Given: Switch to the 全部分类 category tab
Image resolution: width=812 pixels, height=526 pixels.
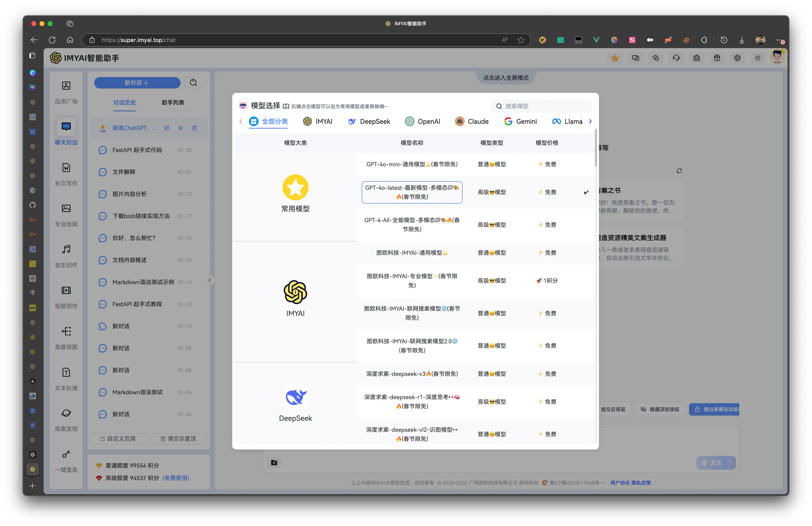Looking at the screenshot, I should coord(268,122).
